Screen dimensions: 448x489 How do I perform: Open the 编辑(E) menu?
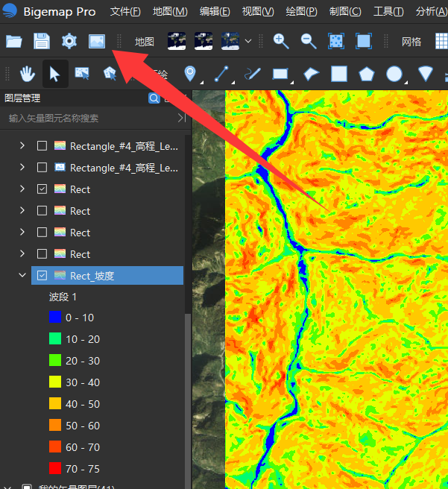pyautogui.click(x=215, y=12)
